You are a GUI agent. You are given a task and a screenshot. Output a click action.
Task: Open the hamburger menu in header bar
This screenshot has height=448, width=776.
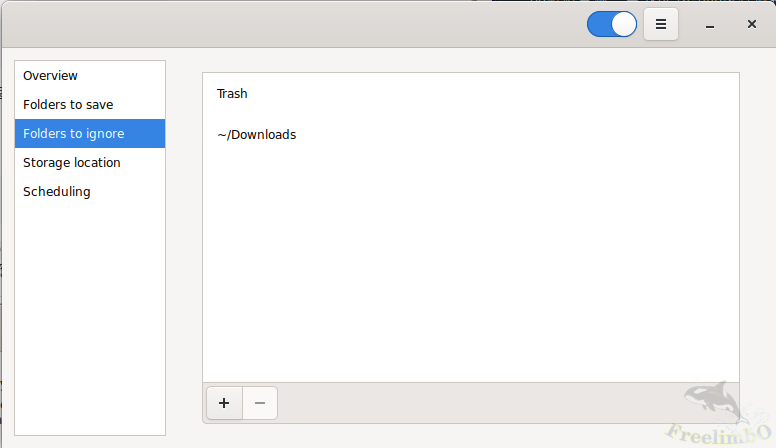coord(661,24)
